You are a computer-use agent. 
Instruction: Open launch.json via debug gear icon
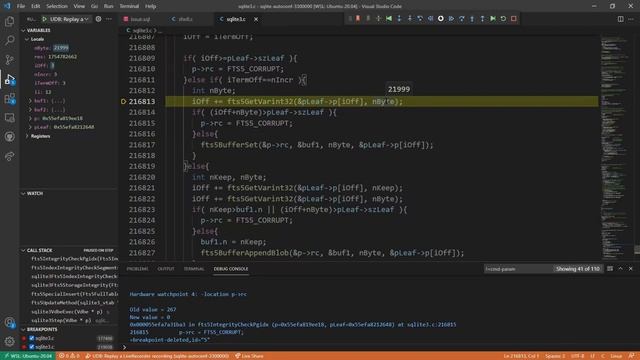click(98, 19)
